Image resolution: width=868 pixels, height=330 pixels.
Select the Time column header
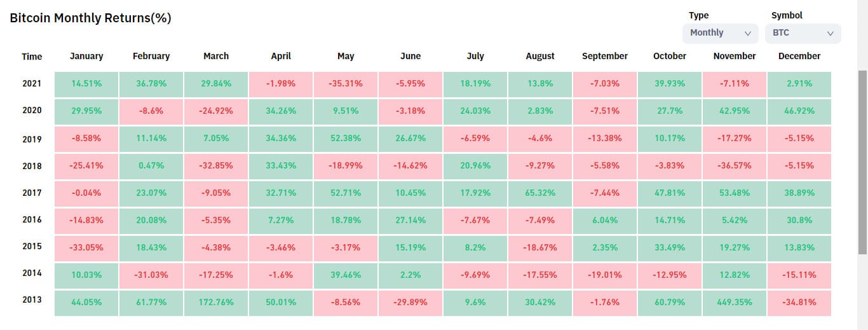click(32, 57)
